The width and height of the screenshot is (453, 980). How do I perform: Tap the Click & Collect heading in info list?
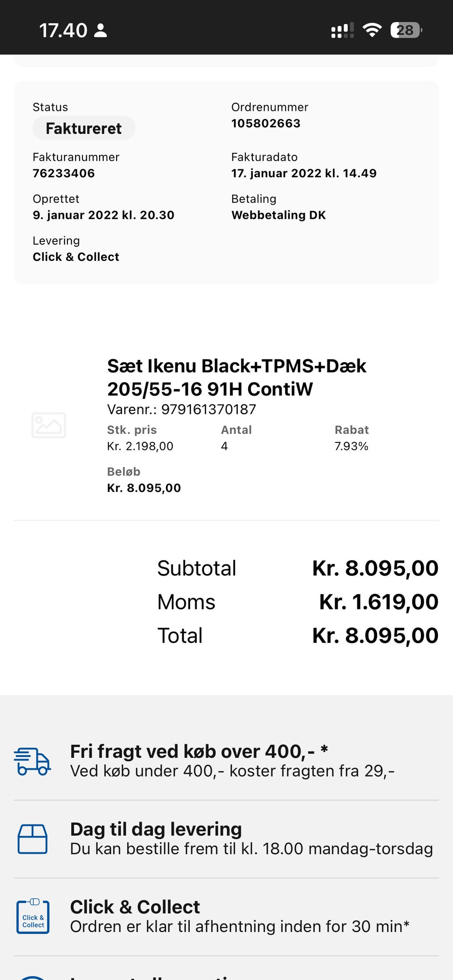(135, 907)
